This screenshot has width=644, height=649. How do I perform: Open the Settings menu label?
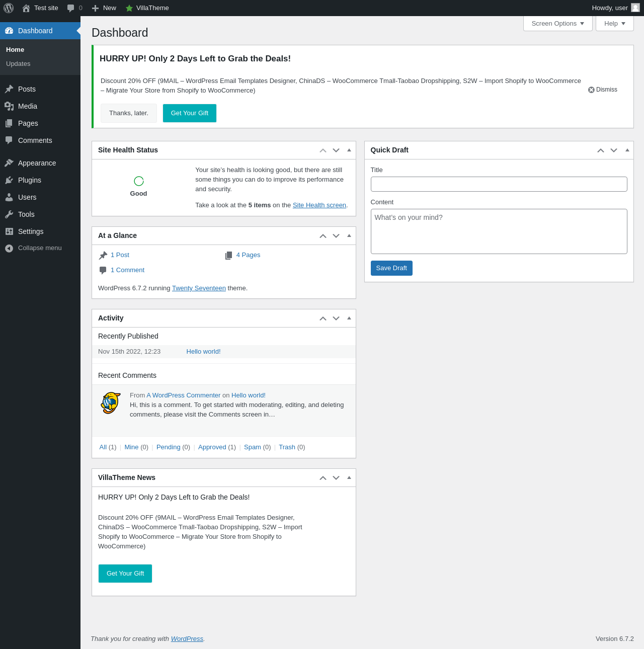31,231
